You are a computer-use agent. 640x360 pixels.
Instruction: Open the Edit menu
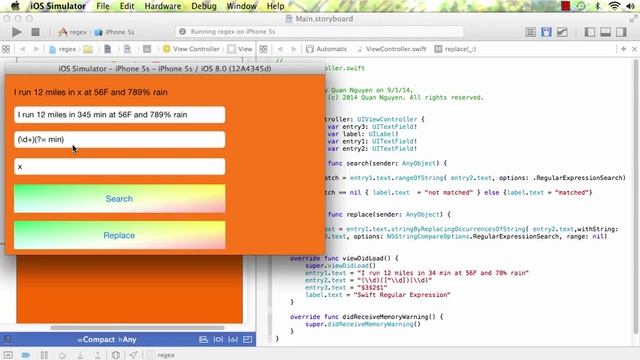(x=127, y=6)
